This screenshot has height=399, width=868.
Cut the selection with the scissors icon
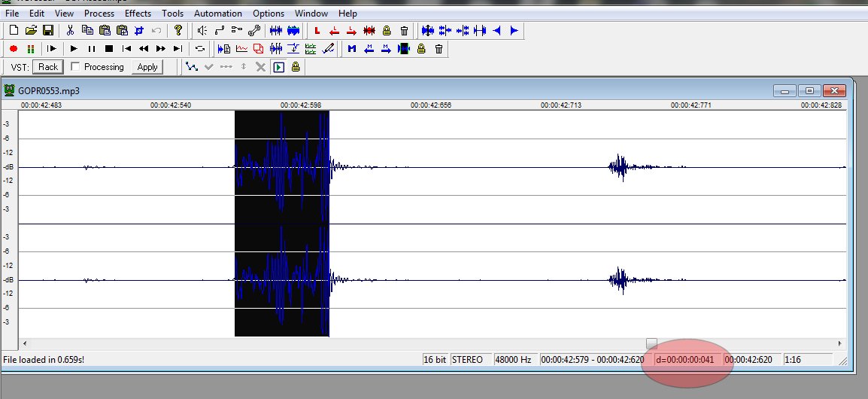tap(70, 30)
